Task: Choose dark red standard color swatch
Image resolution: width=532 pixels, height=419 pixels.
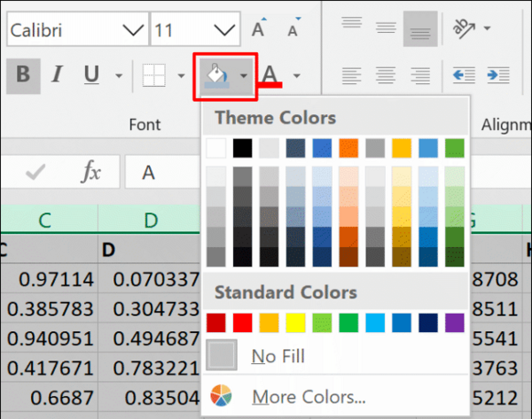Action: 216,322
